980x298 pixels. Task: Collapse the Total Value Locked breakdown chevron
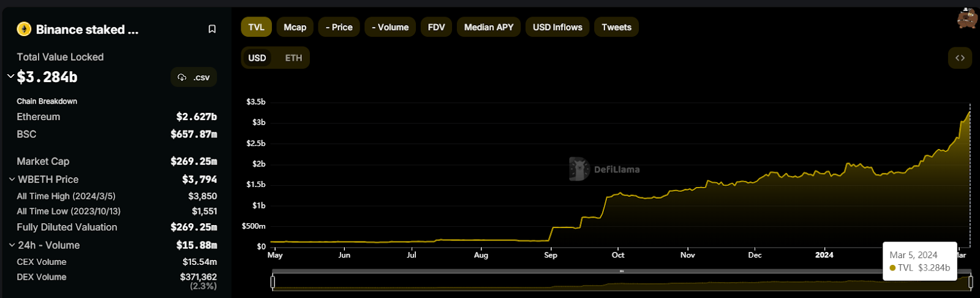point(10,77)
